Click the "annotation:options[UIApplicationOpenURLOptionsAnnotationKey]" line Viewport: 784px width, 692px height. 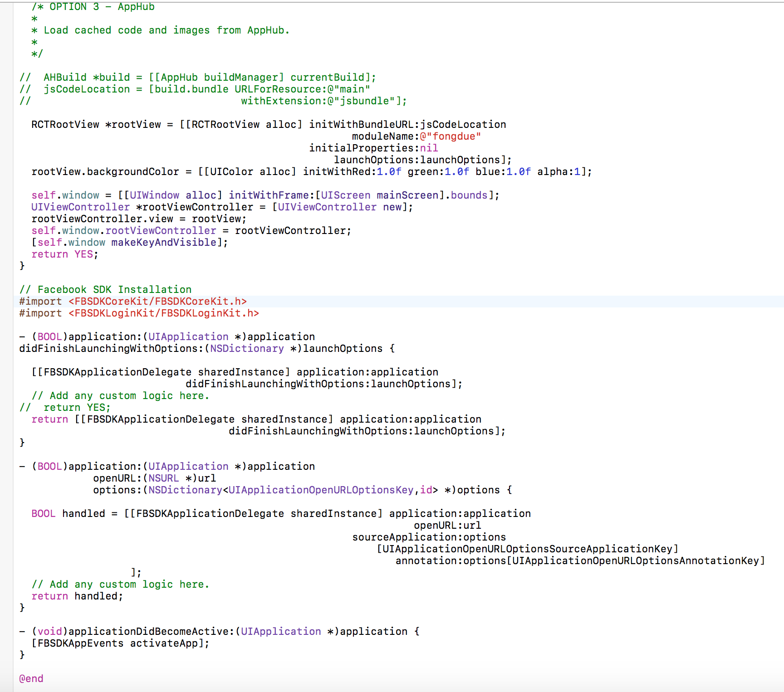(x=580, y=561)
